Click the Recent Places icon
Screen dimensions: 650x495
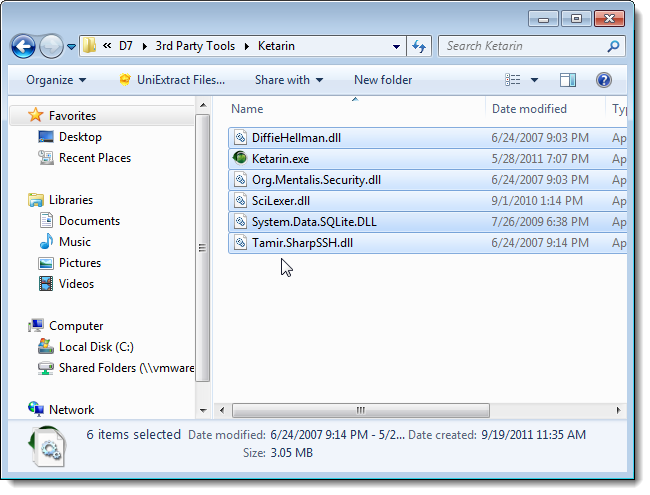(x=46, y=158)
